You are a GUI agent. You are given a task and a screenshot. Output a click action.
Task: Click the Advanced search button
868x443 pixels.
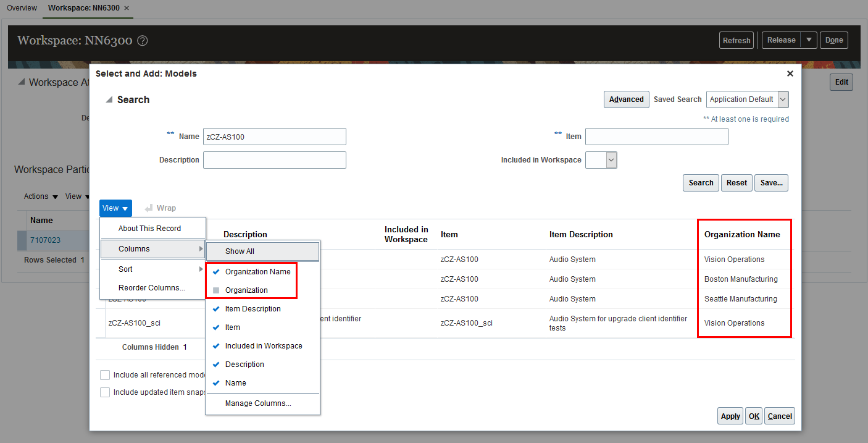point(626,99)
